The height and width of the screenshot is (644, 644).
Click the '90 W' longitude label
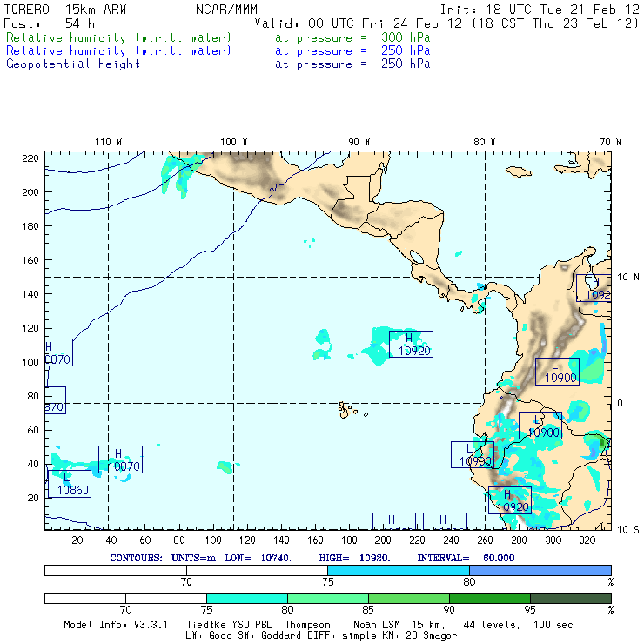(x=359, y=142)
